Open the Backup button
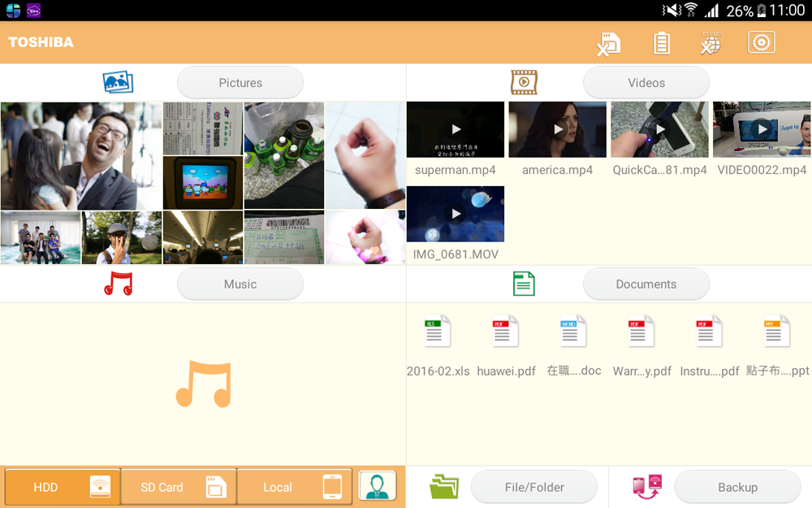 [737, 487]
